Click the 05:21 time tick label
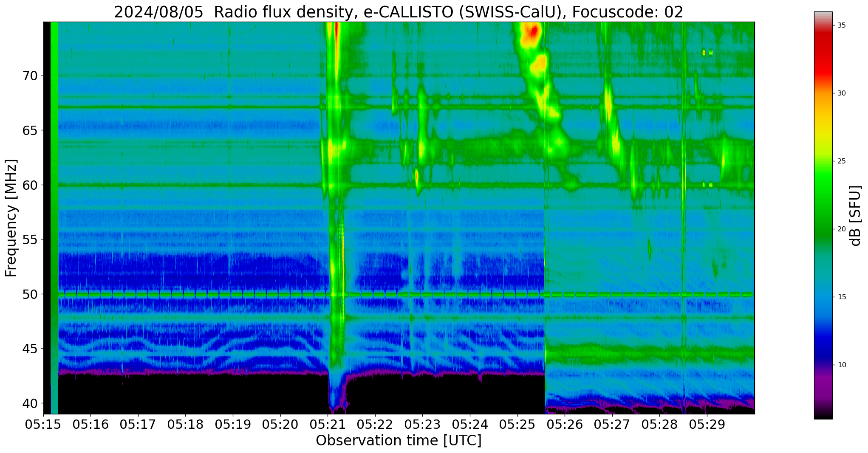Viewport: 868px width, 453px height. coord(328,425)
